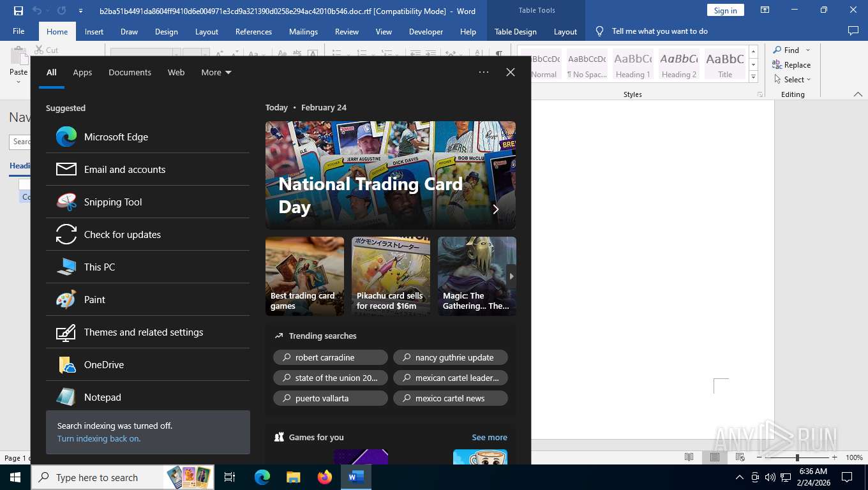
Task: Search trending robert carradine
Action: click(331, 357)
